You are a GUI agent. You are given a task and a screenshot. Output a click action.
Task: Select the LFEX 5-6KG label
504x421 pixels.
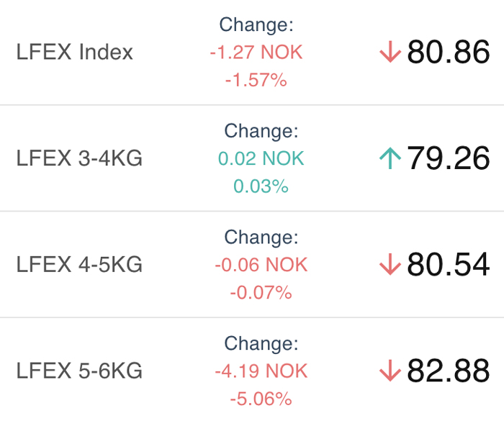tap(79, 371)
